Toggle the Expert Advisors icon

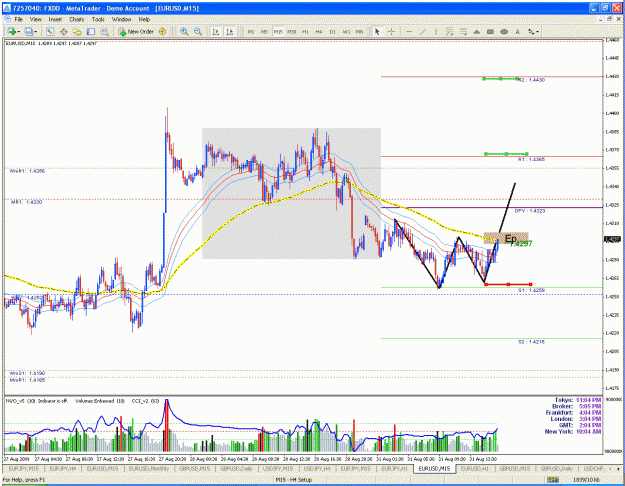click(x=163, y=31)
